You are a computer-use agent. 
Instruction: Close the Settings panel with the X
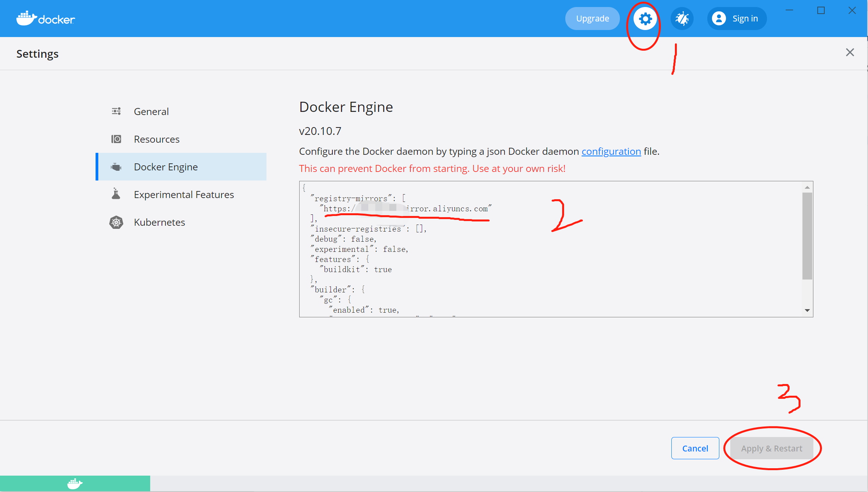850,52
